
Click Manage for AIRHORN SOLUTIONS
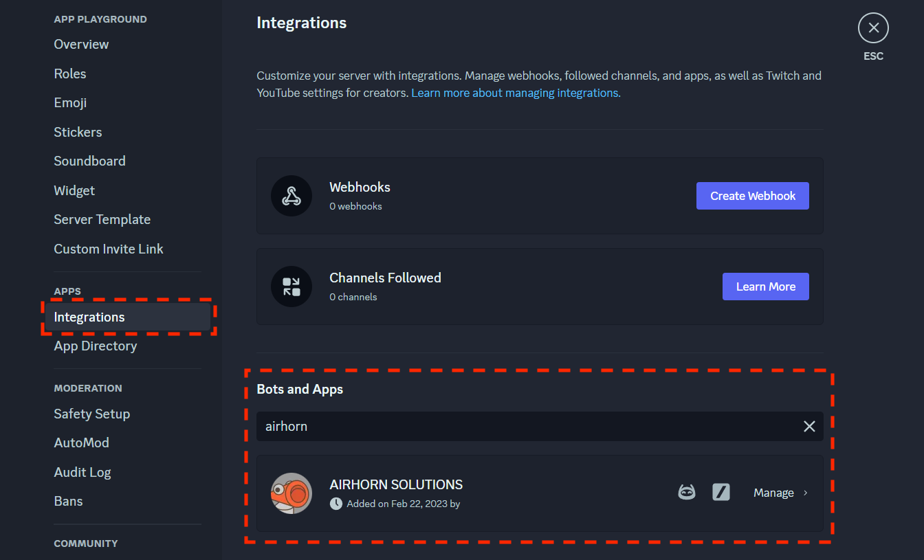[773, 493]
